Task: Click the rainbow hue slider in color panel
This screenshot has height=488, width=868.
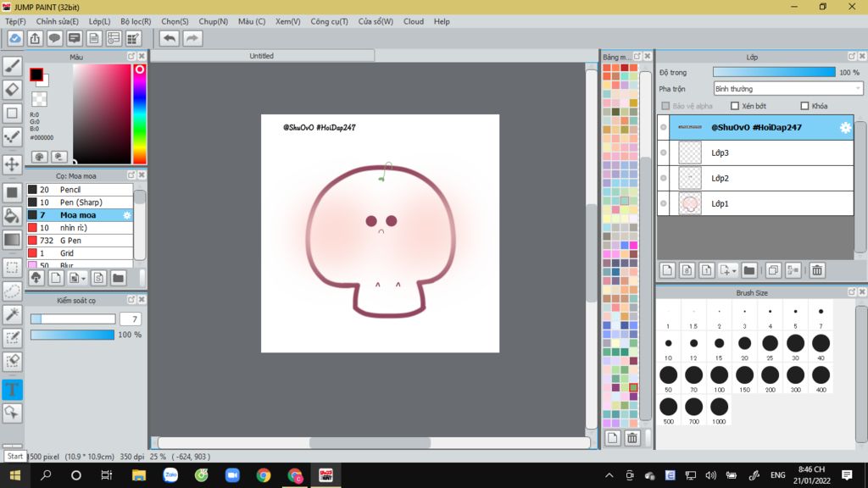Action: point(140,114)
